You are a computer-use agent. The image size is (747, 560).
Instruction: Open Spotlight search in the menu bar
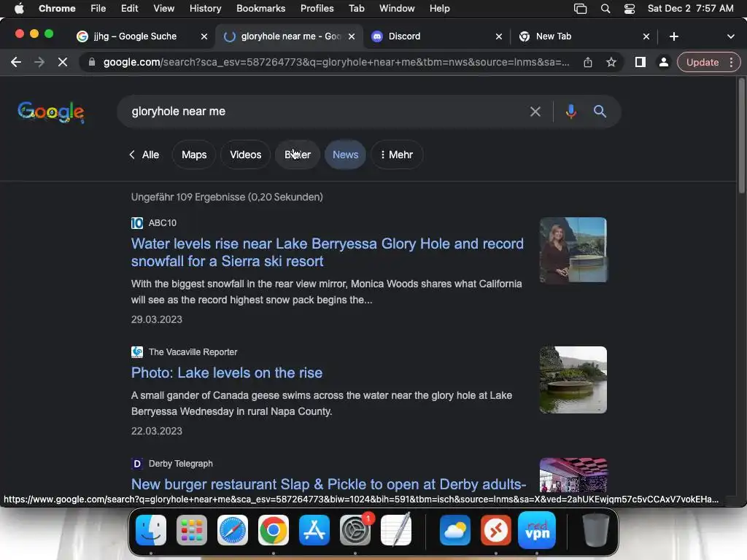605,9
